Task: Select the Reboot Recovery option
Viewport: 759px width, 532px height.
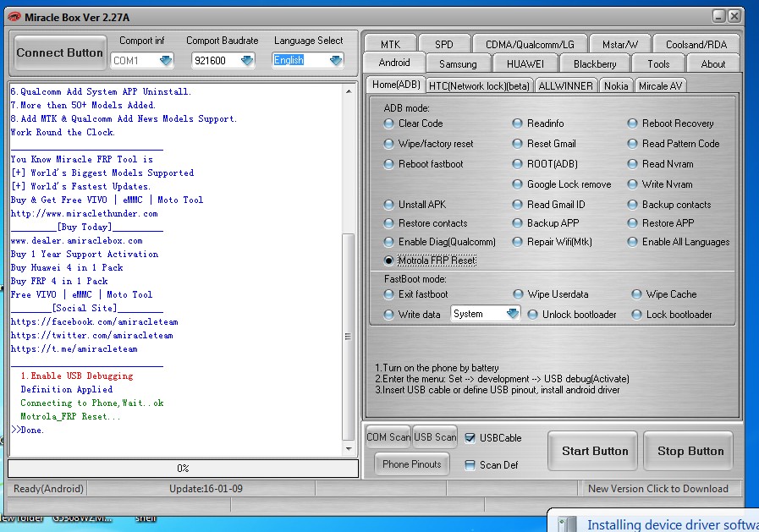Action: tap(632, 123)
